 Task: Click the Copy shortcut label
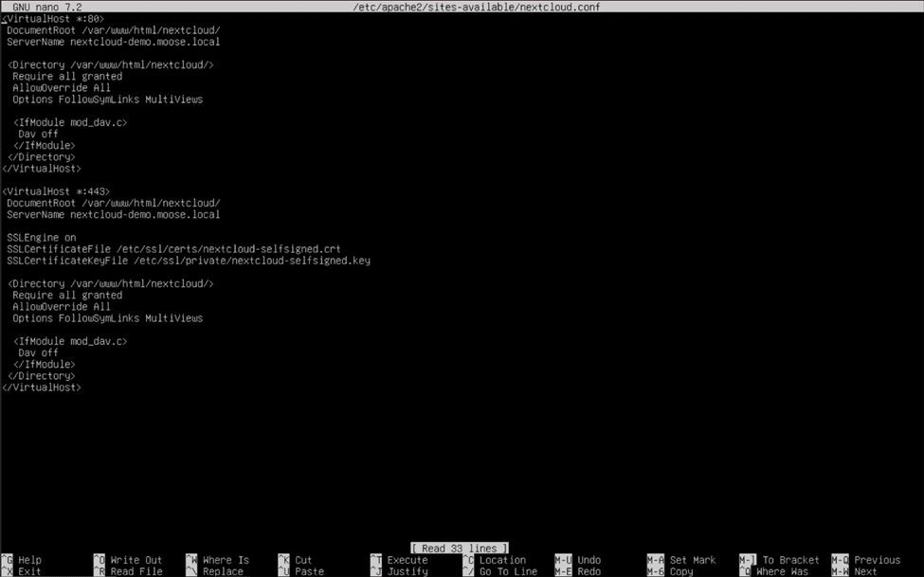coord(681,571)
